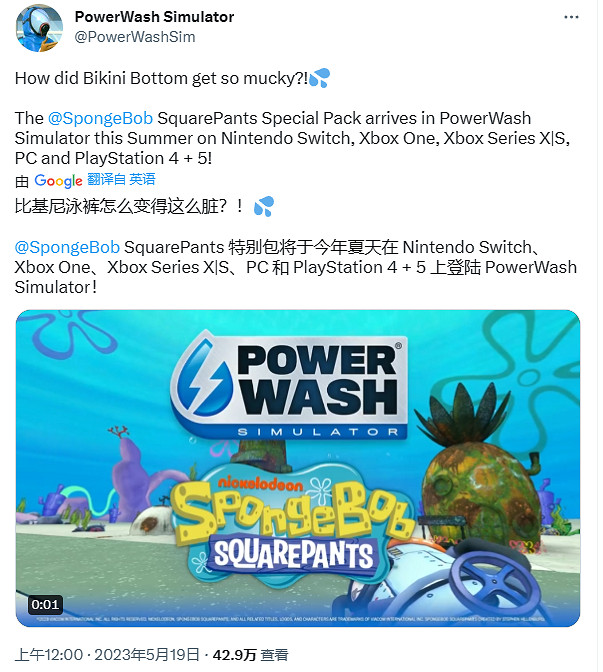This screenshot has width=603, height=672.
Task: Play the SpongeBob PowerWash video
Action: pos(298,468)
